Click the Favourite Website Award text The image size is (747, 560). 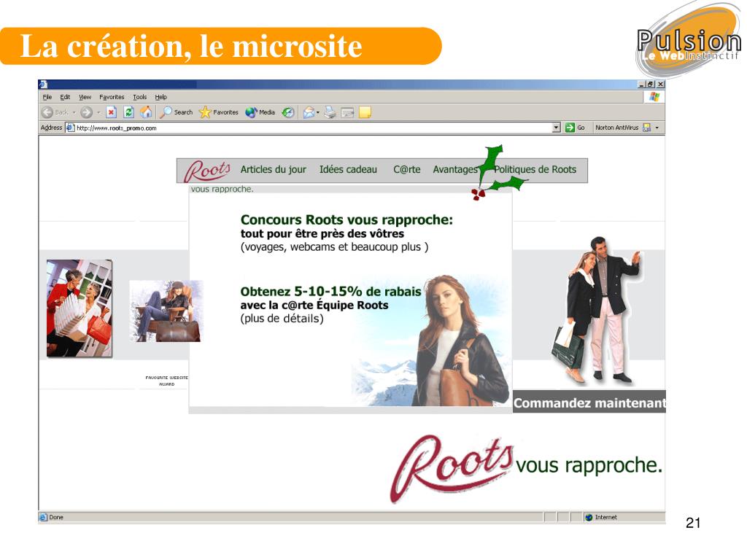point(167,381)
